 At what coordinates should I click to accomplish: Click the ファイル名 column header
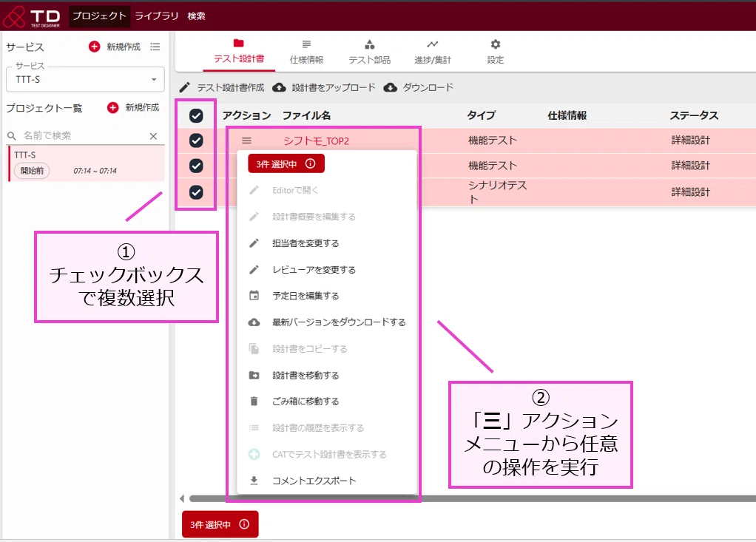pyautogui.click(x=307, y=115)
